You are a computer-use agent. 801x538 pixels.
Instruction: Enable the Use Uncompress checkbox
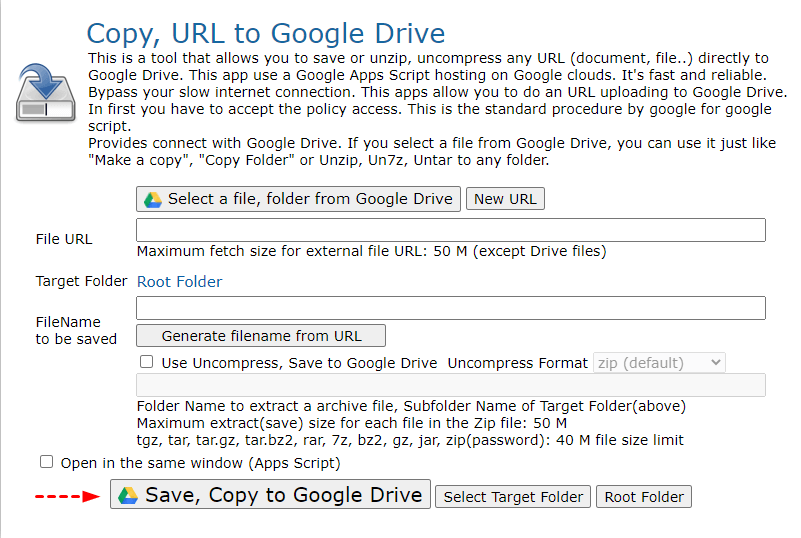coord(147,362)
